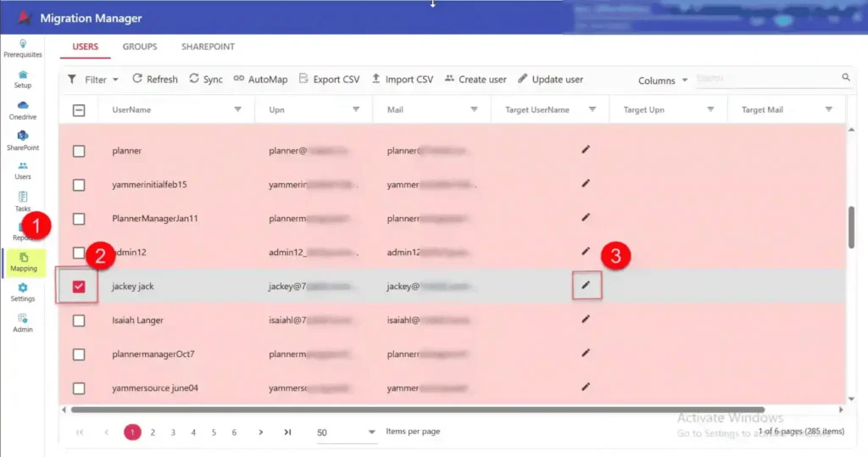
Task: Click the Sync button
Action: click(x=206, y=79)
